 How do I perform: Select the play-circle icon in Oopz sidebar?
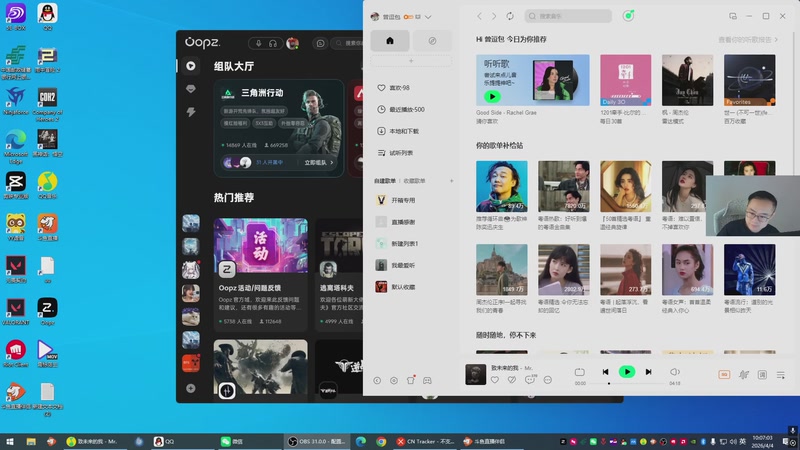(191, 66)
